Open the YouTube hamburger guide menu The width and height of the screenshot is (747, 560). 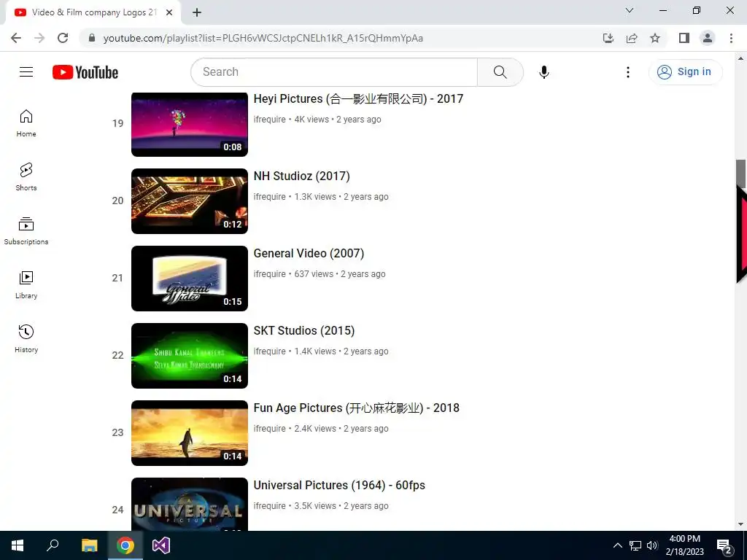[x=26, y=72]
